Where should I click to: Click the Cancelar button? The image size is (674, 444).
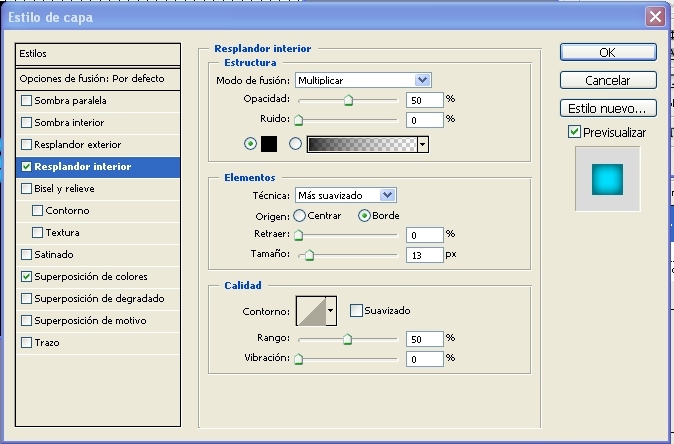tap(608, 80)
